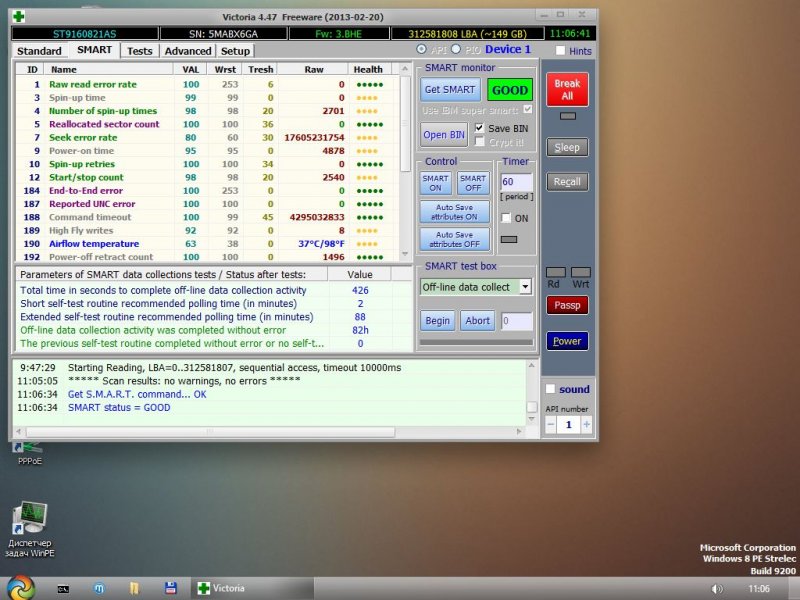Select the PIO radio button
This screenshot has height=600, width=800.
click(457, 50)
